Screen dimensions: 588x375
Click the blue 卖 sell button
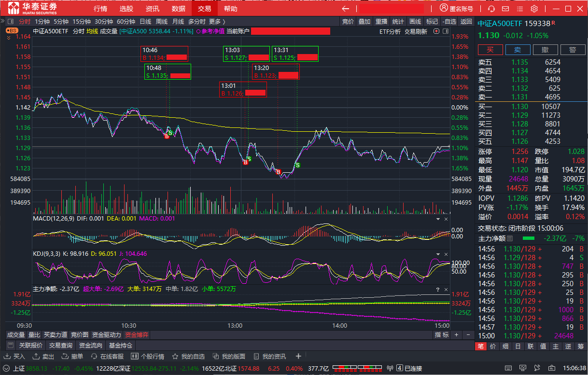click(518, 50)
